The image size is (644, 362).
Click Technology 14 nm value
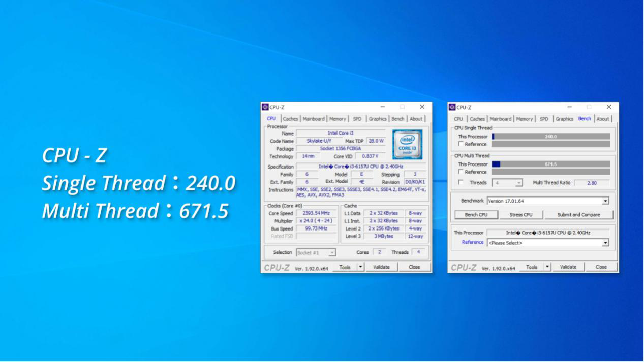[x=308, y=156]
